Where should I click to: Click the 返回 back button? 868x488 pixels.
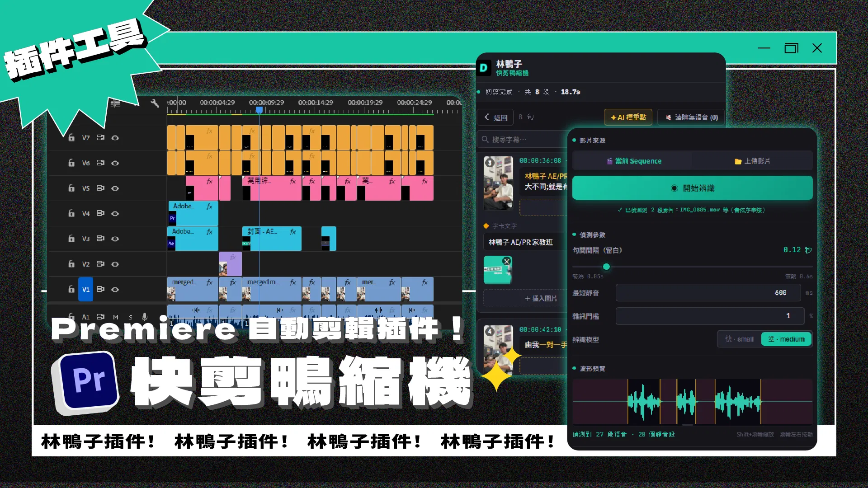[x=496, y=117]
